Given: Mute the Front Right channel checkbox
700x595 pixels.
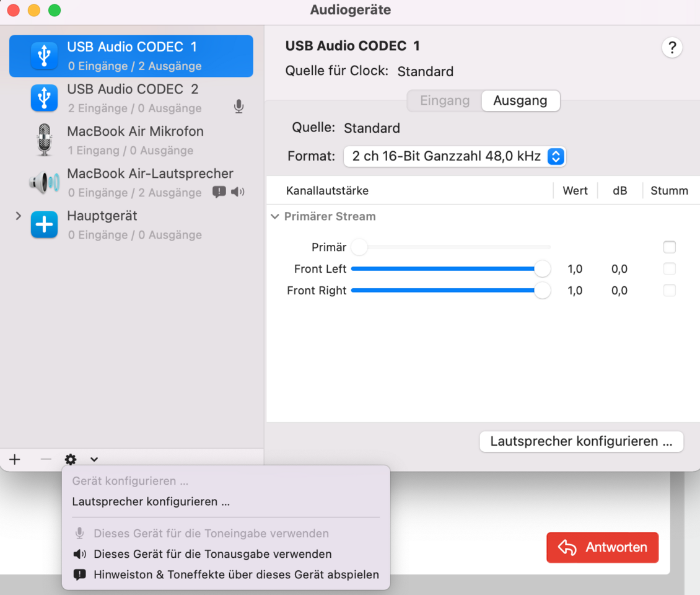Looking at the screenshot, I should click(x=669, y=291).
